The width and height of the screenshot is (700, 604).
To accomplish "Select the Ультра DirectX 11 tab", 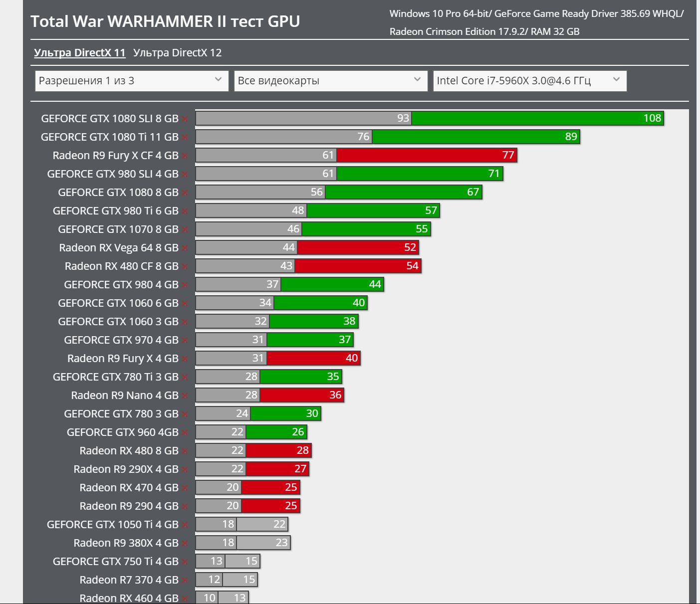I will pyautogui.click(x=79, y=53).
